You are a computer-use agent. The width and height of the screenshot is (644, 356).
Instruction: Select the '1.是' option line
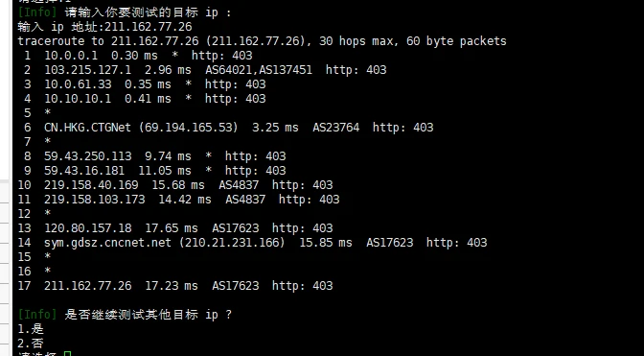31,329
